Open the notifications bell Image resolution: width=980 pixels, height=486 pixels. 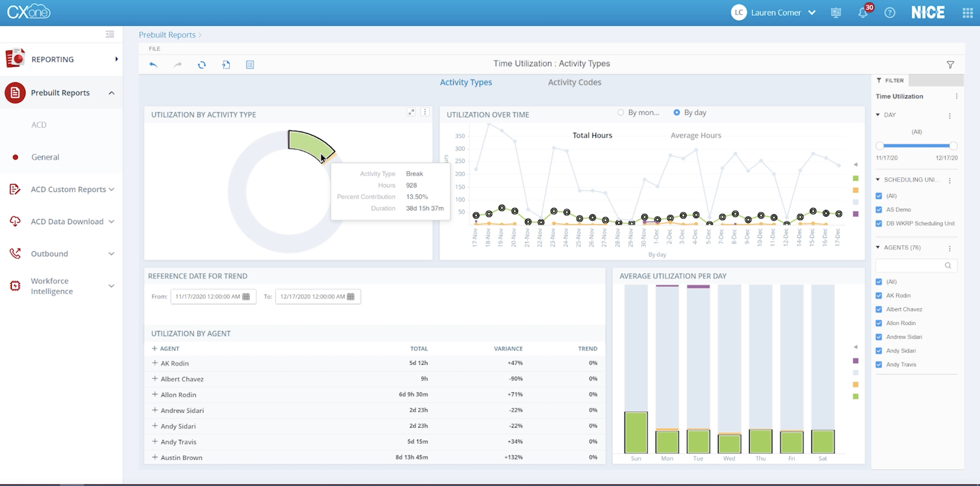click(863, 13)
